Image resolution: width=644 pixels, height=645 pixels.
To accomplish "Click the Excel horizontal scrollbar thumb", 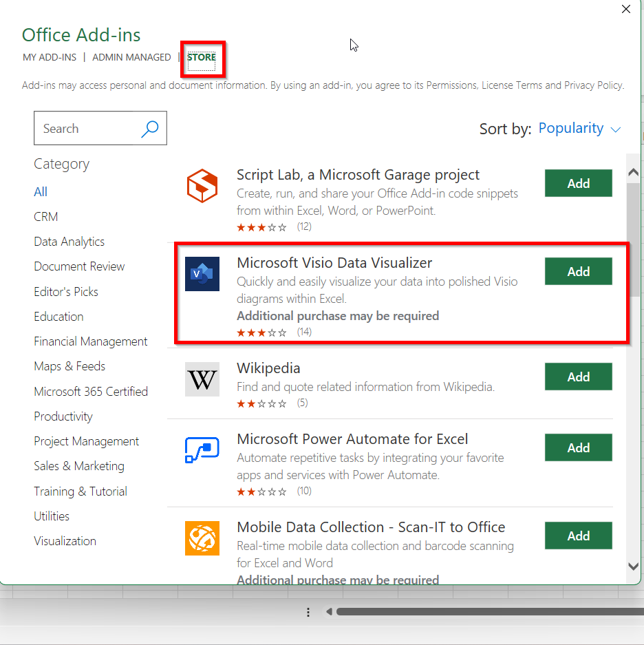I will coord(490,612).
